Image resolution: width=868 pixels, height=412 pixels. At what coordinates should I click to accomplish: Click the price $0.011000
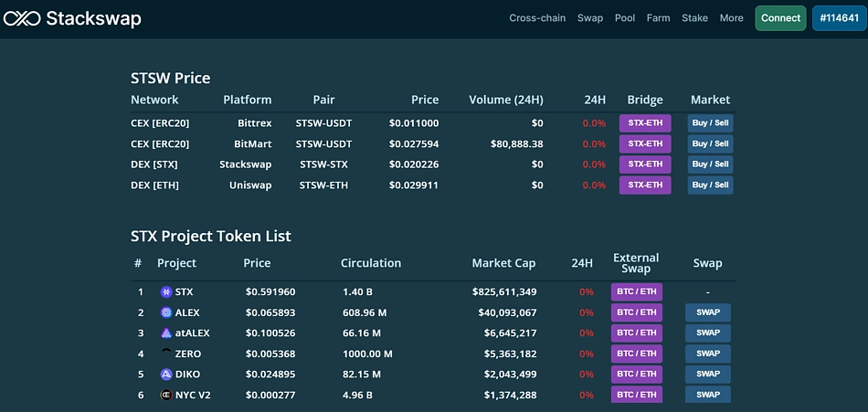(x=414, y=123)
